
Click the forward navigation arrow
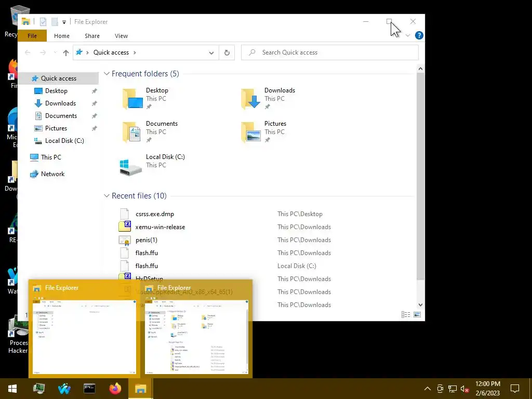click(x=43, y=52)
